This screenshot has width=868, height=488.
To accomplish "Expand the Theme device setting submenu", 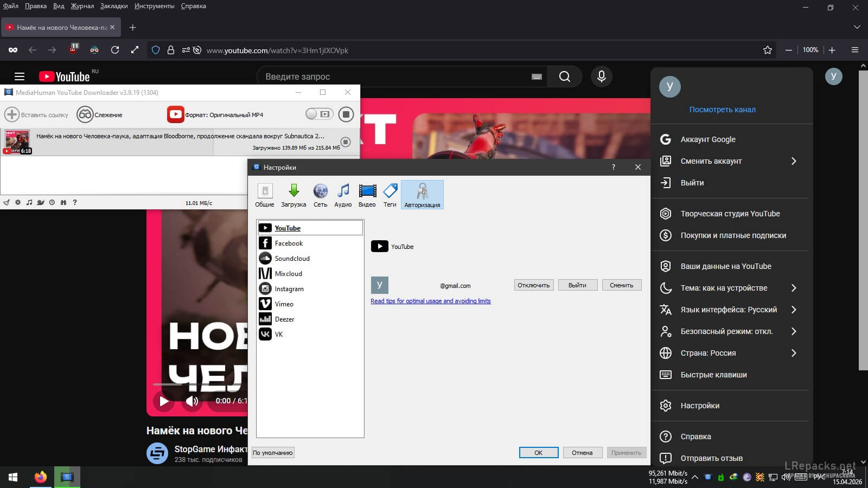I will pyautogui.click(x=794, y=288).
